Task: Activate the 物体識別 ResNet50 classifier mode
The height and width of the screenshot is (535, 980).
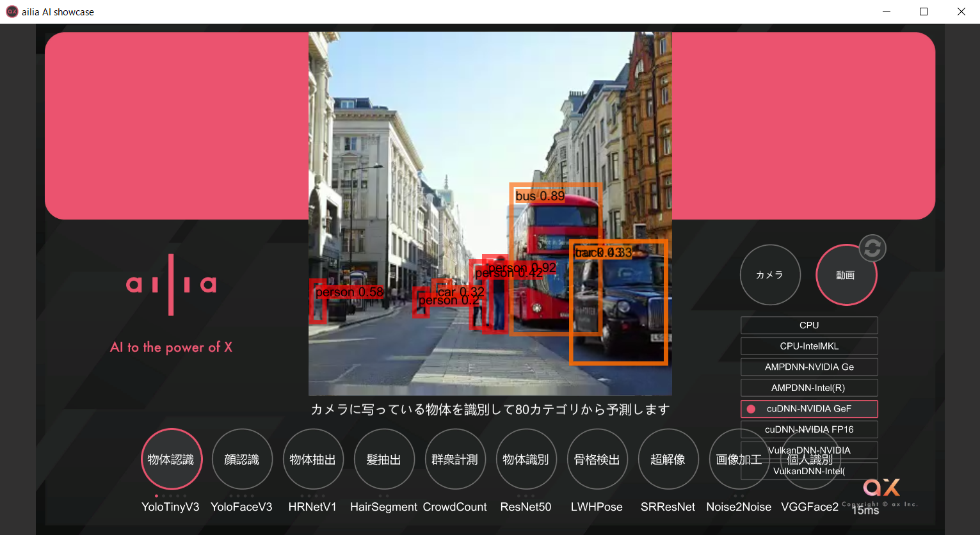Action: [526, 459]
